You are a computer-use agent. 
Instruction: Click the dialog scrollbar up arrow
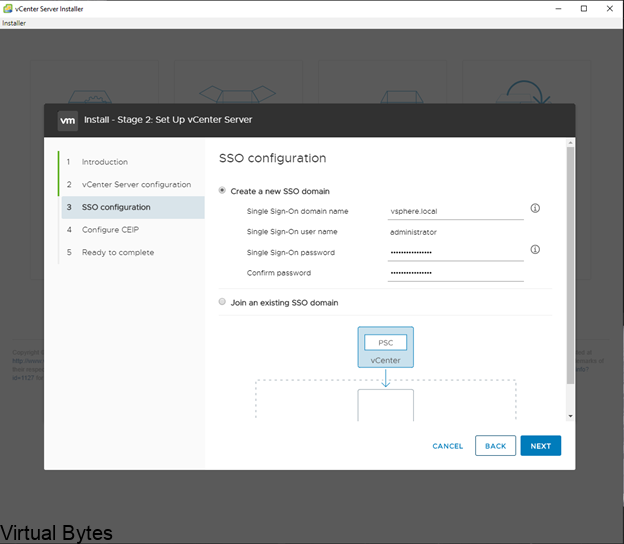coord(570,142)
